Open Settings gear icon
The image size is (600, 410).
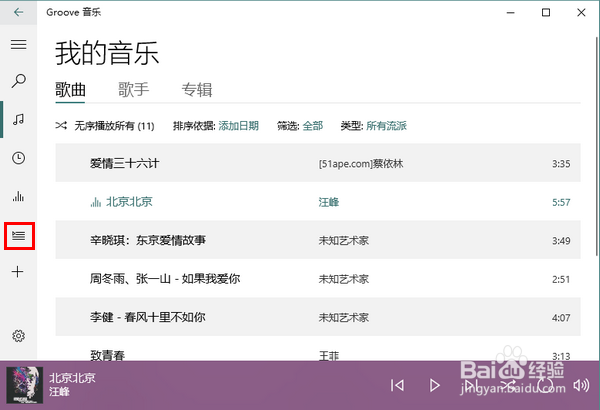click(x=18, y=336)
